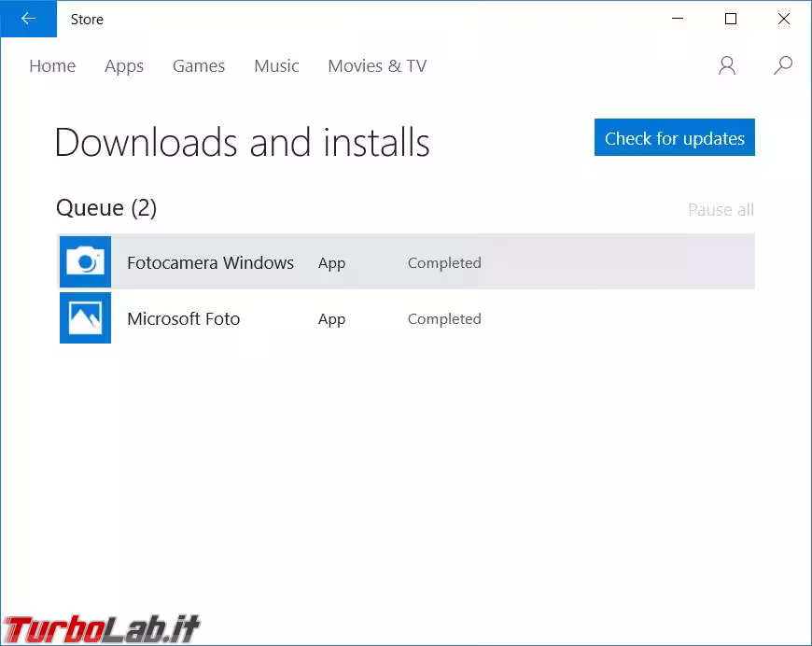Click the back arrow in title bar
Screen dimensions: 812x646
(x=28, y=19)
